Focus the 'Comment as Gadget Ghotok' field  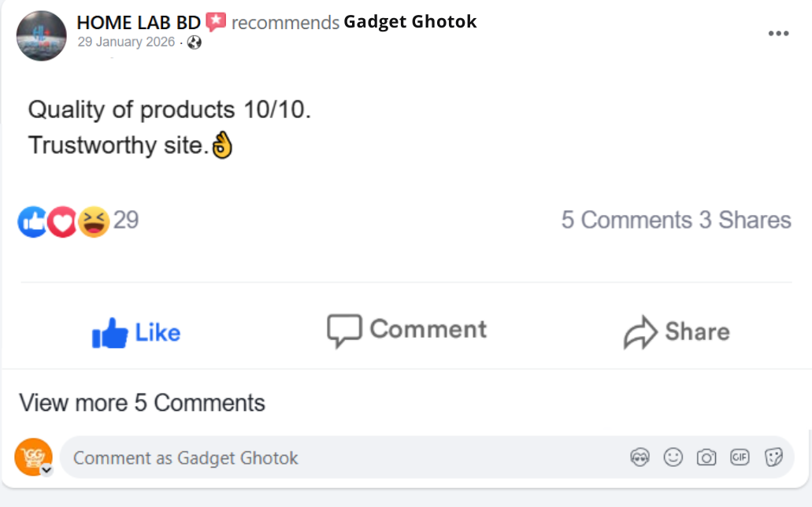coord(339,457)
